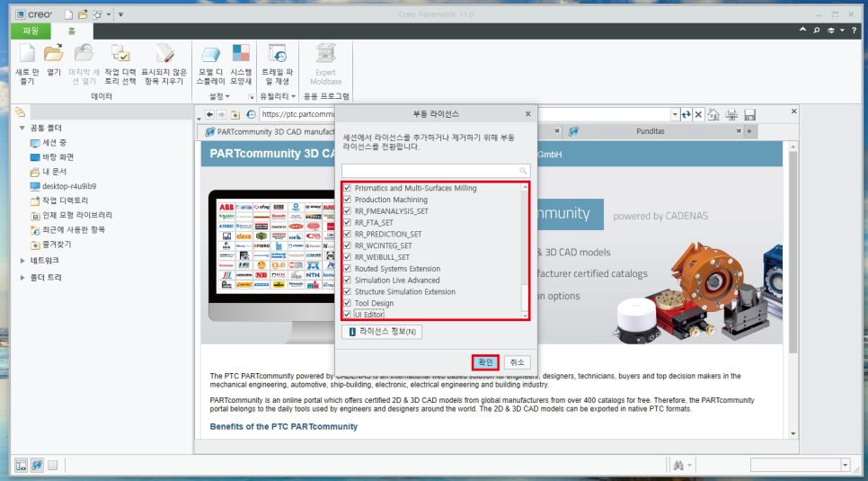Image resolution: width=868 pixels, height=481 pixels.
Task: Click the 취소 cancel button
Action: click(x=517, y=362)
